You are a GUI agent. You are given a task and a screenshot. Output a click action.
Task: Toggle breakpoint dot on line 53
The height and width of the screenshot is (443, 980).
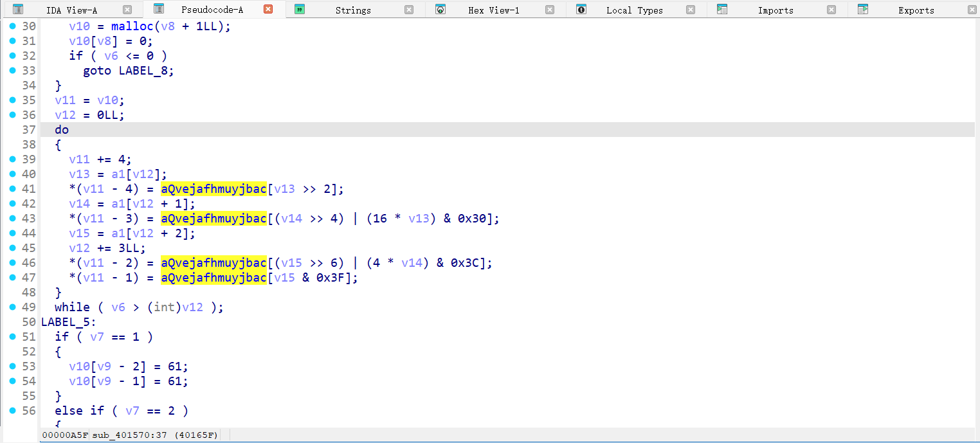[12, 366]
